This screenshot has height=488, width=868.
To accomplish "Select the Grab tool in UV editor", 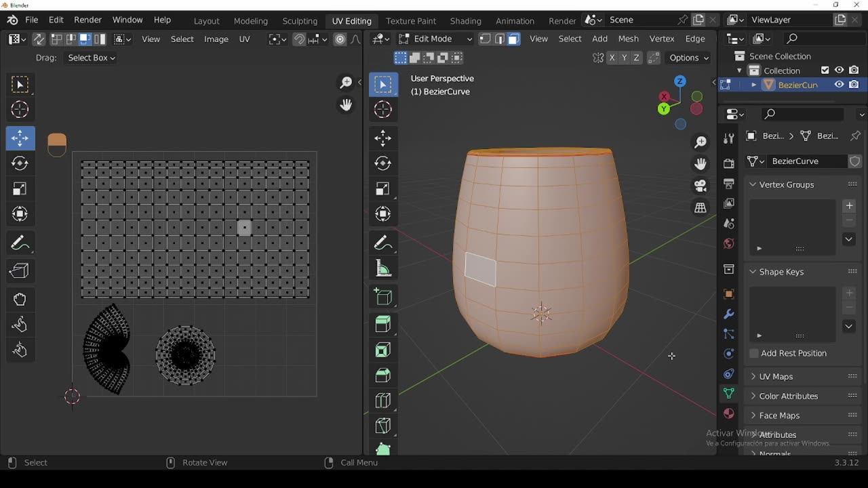I will (20, 300).
